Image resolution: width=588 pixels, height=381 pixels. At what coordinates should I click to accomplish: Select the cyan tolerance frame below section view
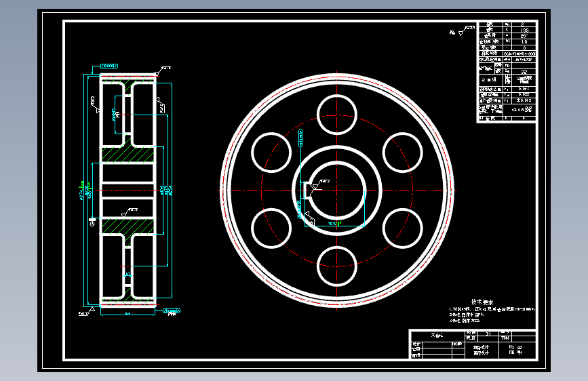click(172, 311)
